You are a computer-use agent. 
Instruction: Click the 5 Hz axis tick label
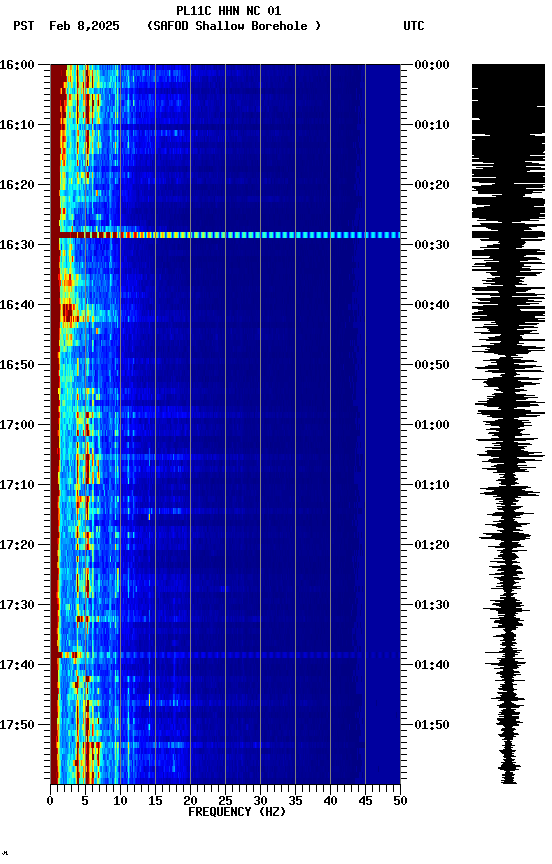click(85, 802)
